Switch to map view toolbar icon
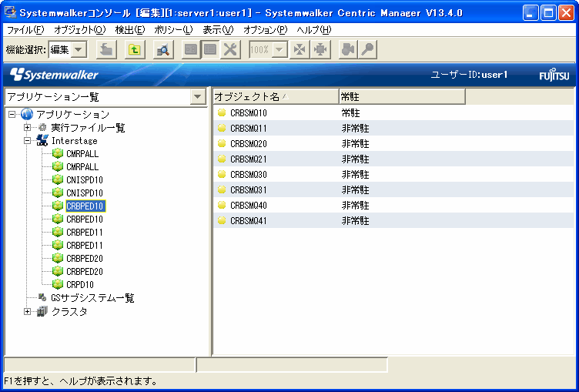This screenshot has height=392, width=579. (191, 49)
